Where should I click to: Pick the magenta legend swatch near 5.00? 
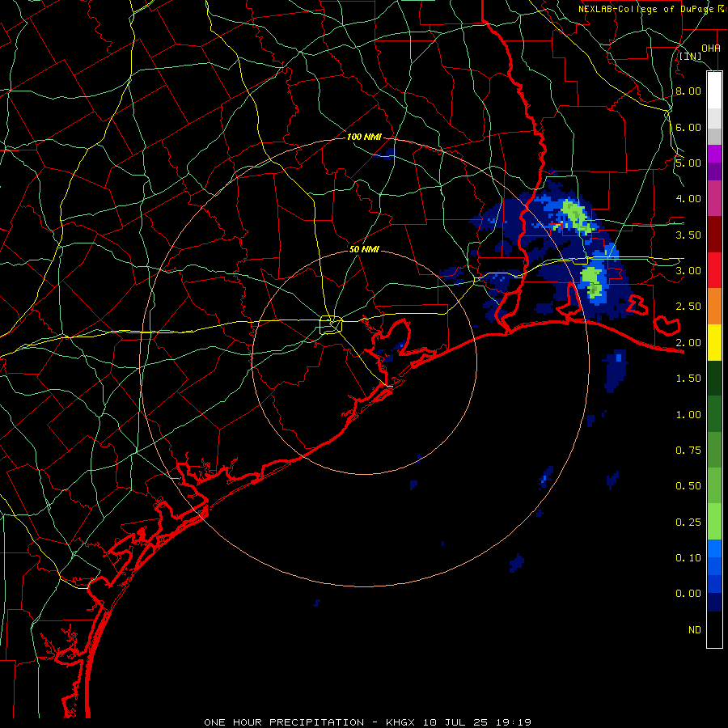coord(714,154)
